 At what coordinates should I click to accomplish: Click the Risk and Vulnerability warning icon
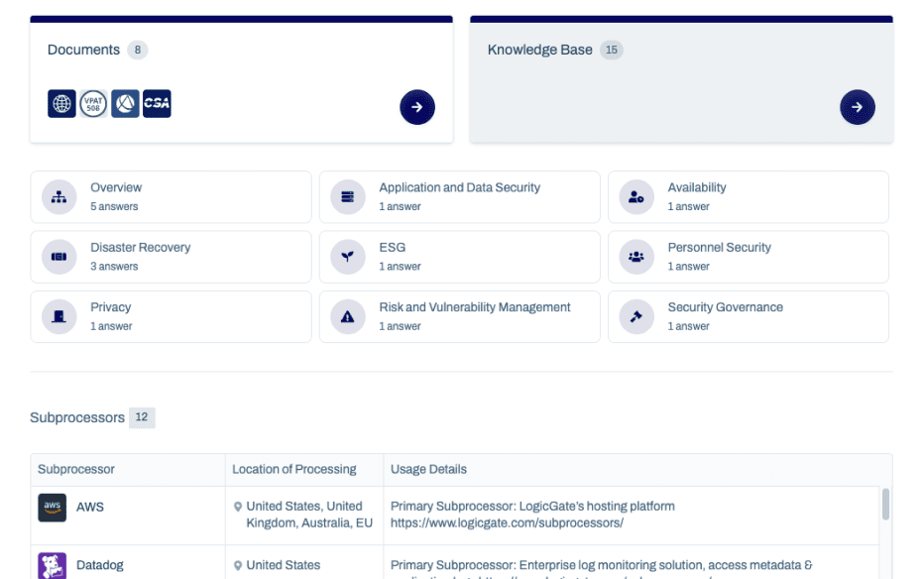[347, 317]
